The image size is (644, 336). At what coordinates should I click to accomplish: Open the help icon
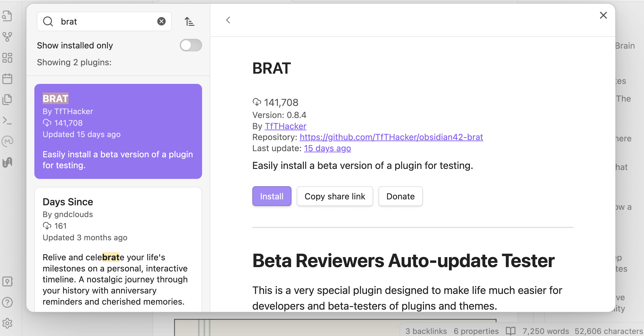[7, 303]
